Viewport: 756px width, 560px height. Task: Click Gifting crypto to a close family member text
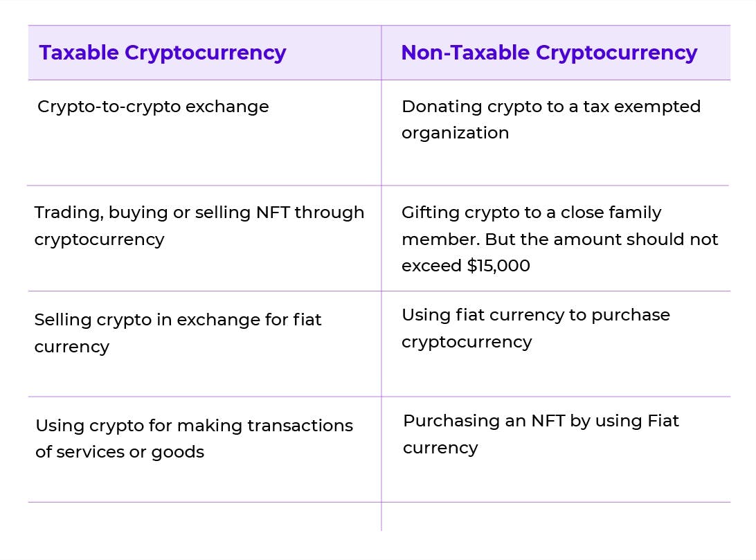[x=531, y=212]
